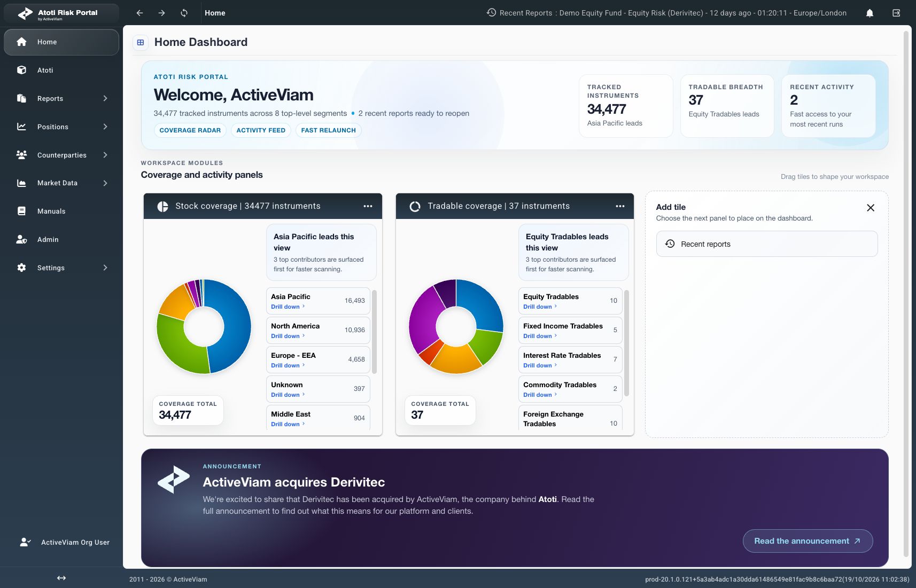Screen dimensions: 916x588
Task: Drill down into Europe - EEA
Action: pos(288,365)
